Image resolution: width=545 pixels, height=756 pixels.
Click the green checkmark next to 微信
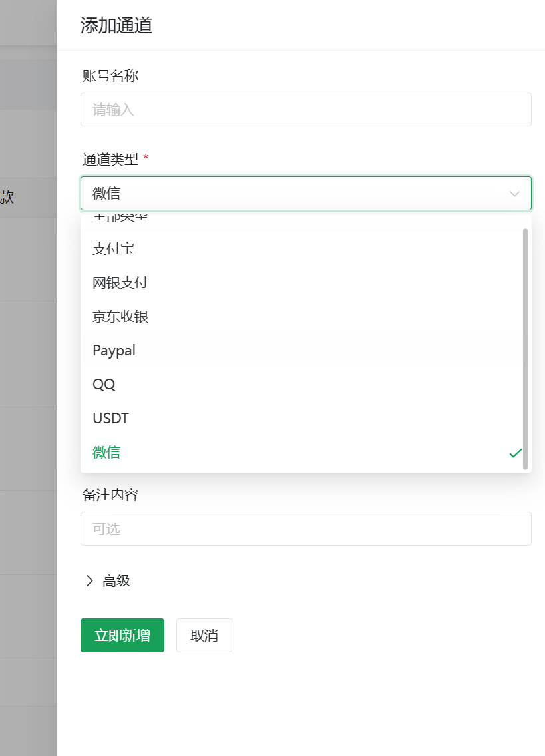coord(516,453)
